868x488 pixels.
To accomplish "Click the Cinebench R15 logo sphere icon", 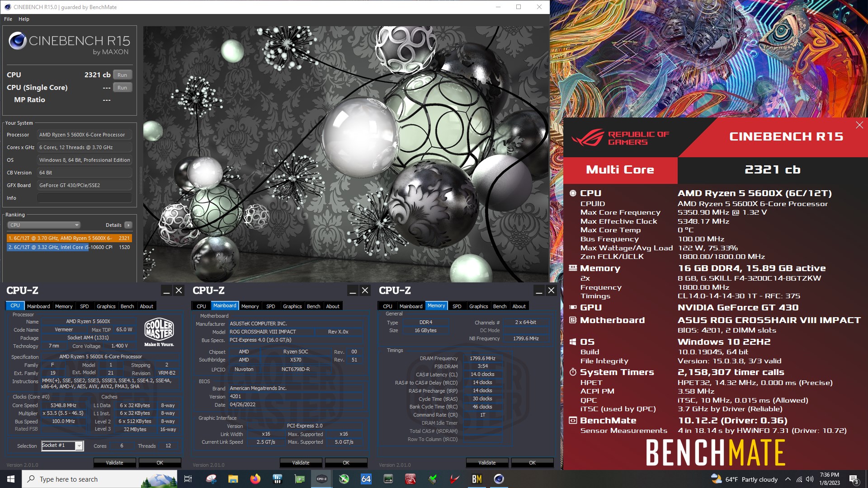I will [18, 41].
